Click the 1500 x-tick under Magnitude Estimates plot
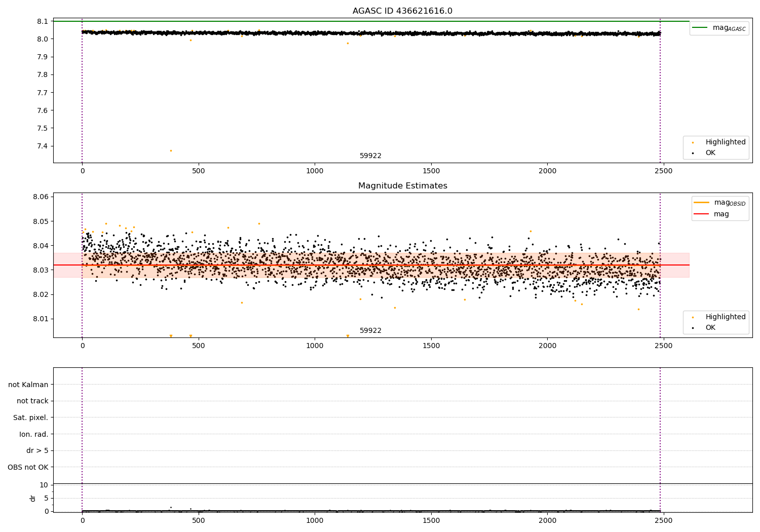 pos(431,346)
